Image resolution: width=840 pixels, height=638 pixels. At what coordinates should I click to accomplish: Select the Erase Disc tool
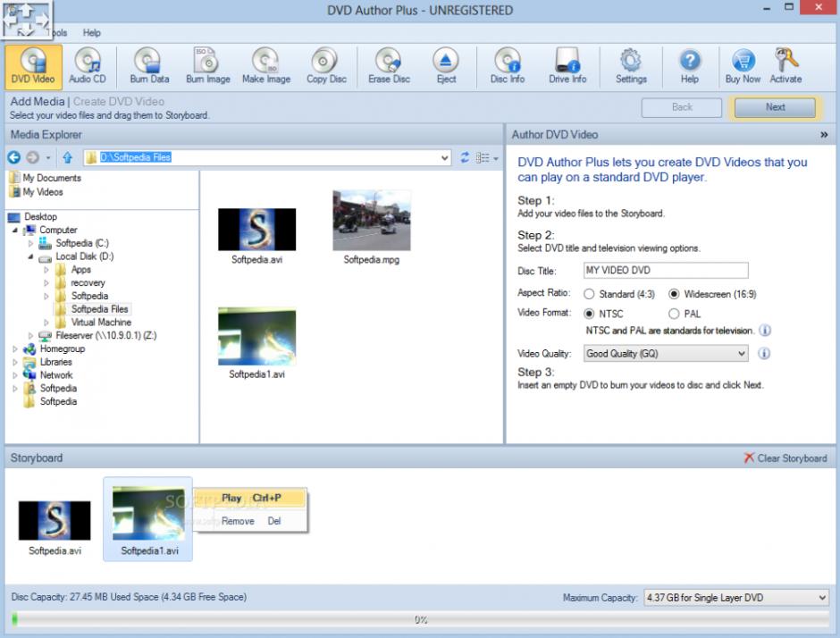tap(389, 66)
